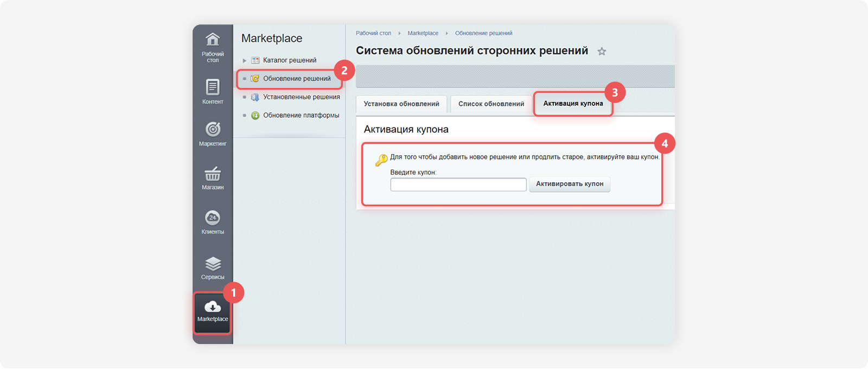Open the Клиенты 24 icon

pyautogui.click(x=213, y=218)
